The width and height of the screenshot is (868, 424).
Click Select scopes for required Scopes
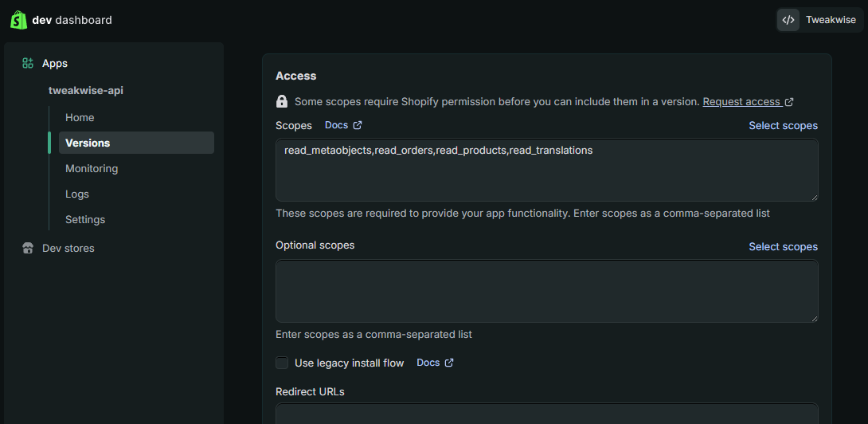783,126
